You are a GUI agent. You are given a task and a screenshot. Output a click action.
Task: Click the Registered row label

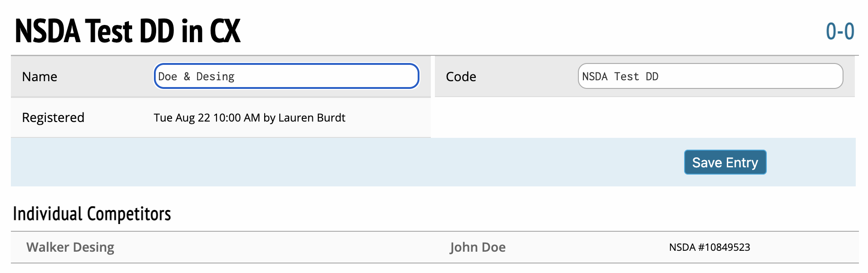(53, 117)
